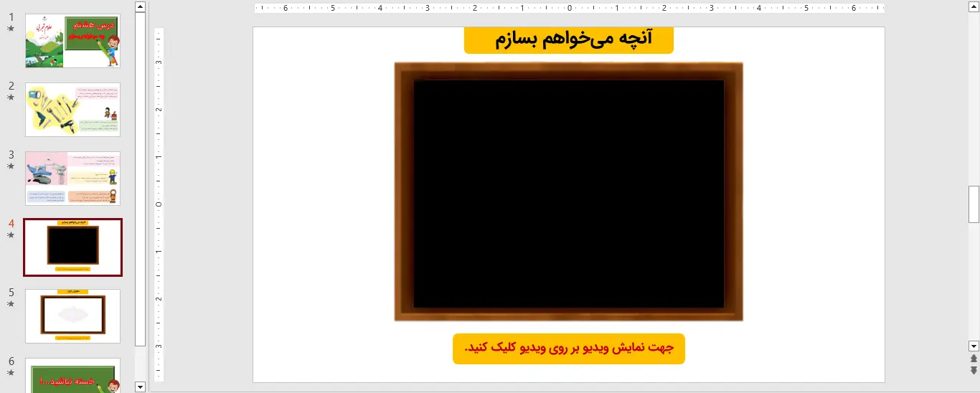Click the Previous Slide double-arrow button

click(974, 358)
